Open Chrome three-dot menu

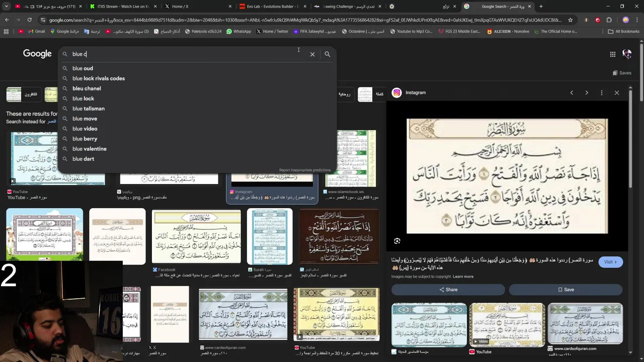[x=636, y=20]
